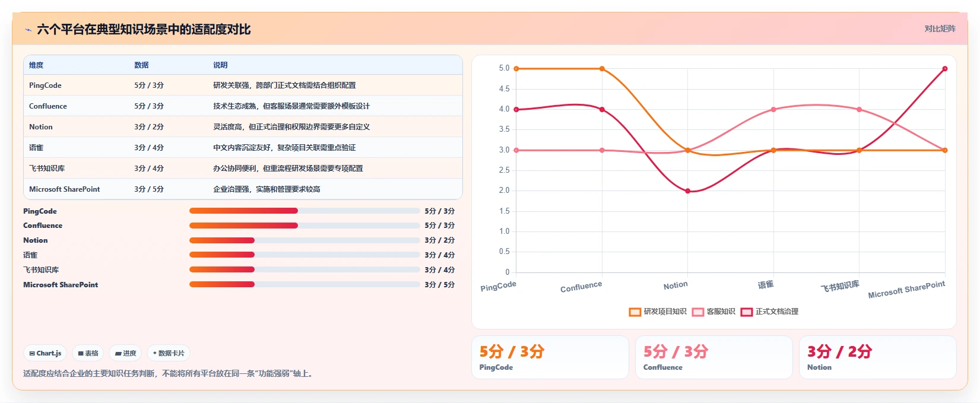Click the red data point at PingCode 4.0
The height and width of the screenshot is (403, 980).
[x=516, y=110]
